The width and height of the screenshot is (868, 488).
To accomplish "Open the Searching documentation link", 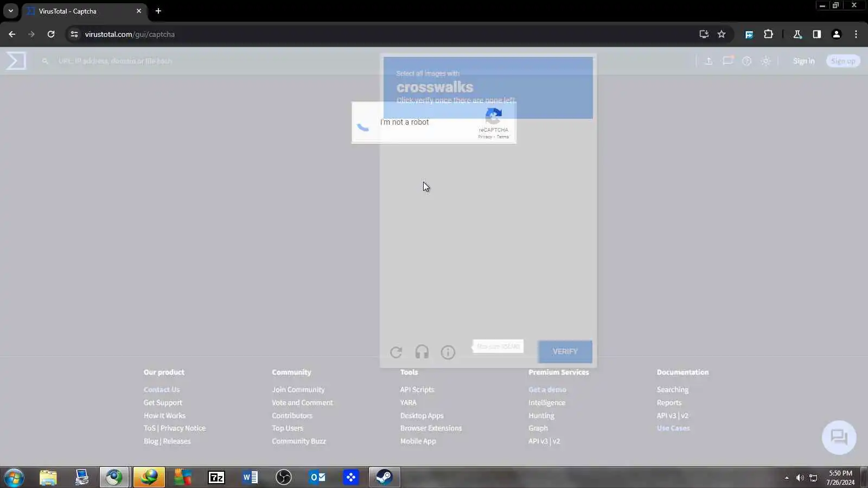I will [x=673, y=389].
